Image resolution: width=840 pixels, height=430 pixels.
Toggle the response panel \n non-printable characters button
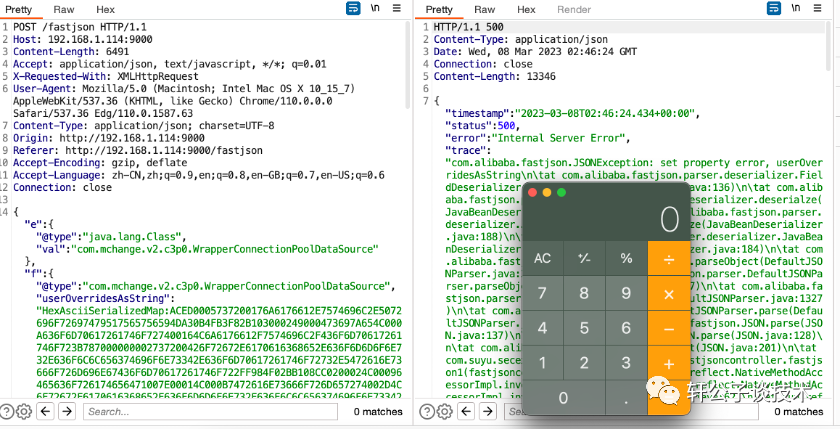(x=797, y=9)
